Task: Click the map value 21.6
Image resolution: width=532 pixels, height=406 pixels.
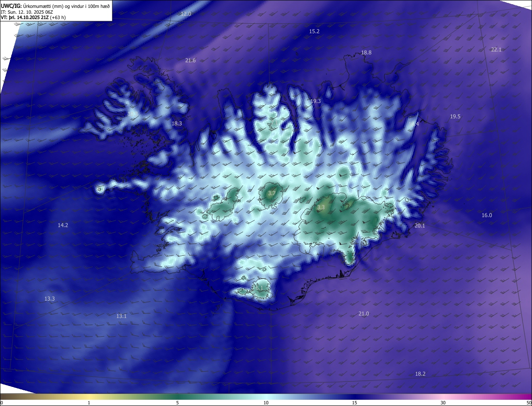Action: coord(190,60)
